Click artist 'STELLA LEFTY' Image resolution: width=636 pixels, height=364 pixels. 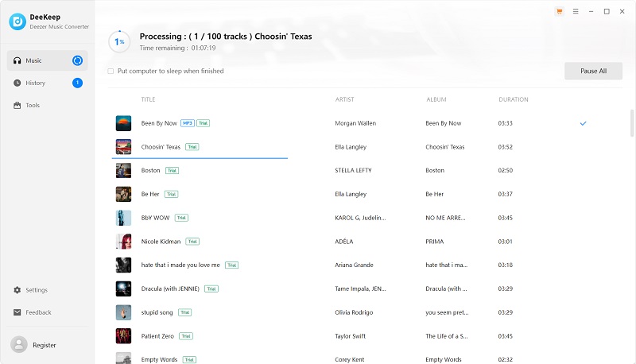point(353,171)
